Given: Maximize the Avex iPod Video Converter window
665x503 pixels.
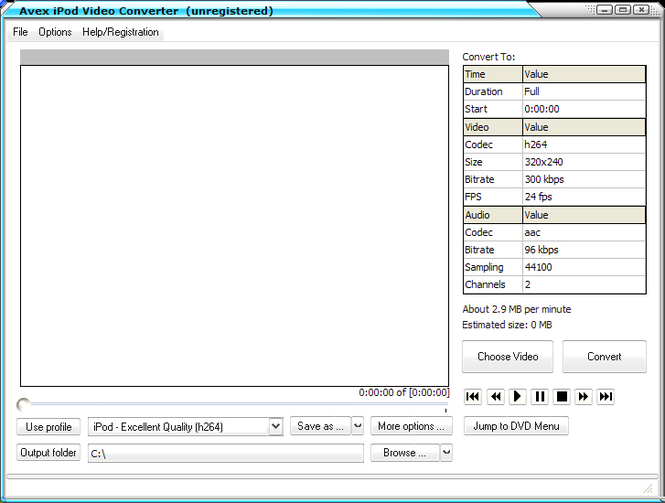Looking at the screenshot, I should coord(623,9).
